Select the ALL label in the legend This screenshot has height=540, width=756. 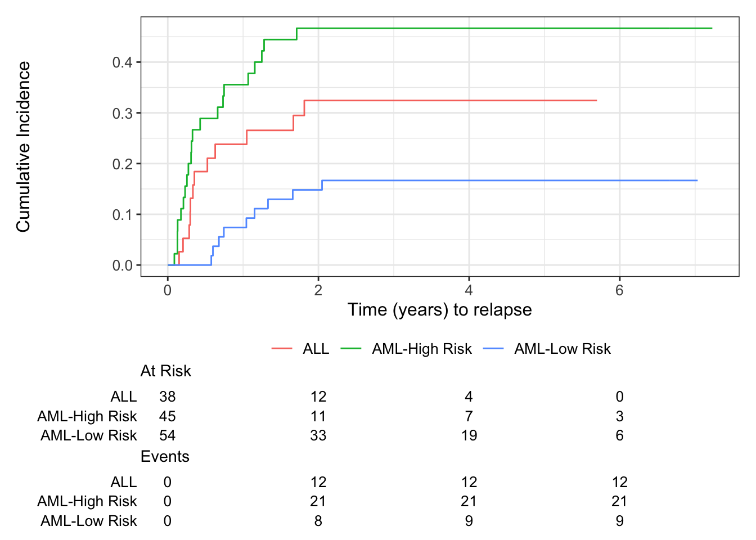pos(316,349)
